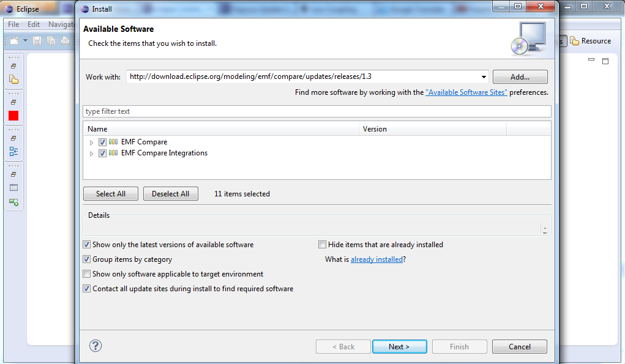625x364 pixels.
Task: Click the Finish button
Action: [x=459, y=346]
